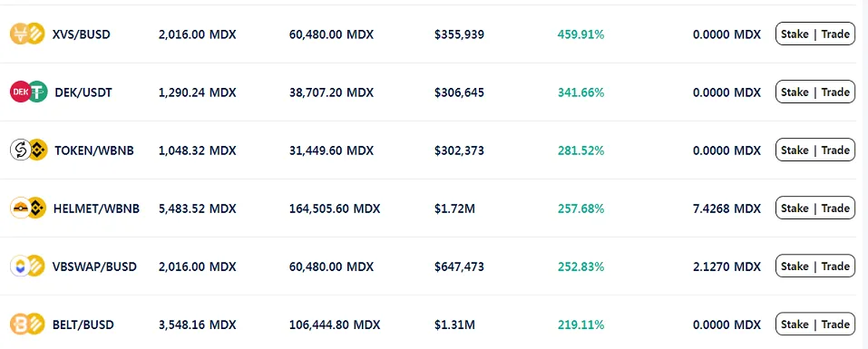Stake in the BELT/BUSD pool
Image resolution: width=868 pixels, height=349 pixels.
click(795, 325)
